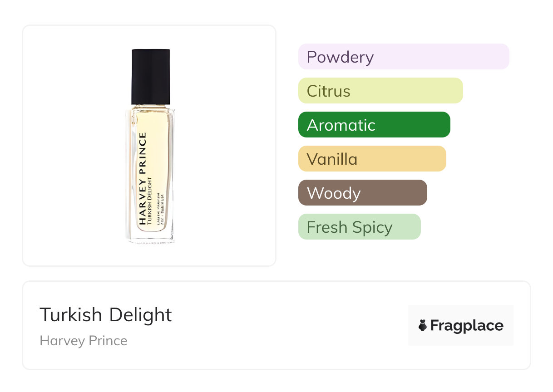
Task: Click the Harvey Prince brand name below title
Action: coord(84,341)
